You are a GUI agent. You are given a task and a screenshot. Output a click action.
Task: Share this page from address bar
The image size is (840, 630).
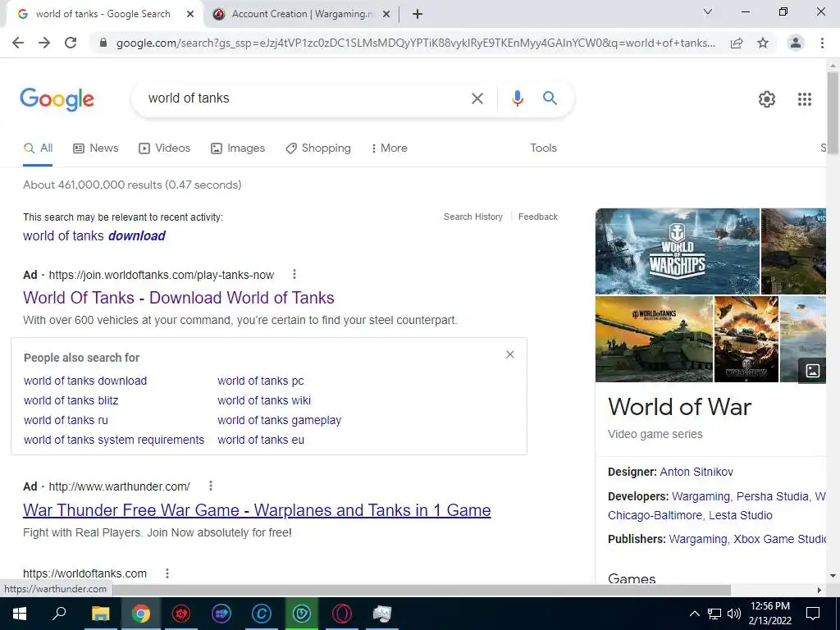737,43
